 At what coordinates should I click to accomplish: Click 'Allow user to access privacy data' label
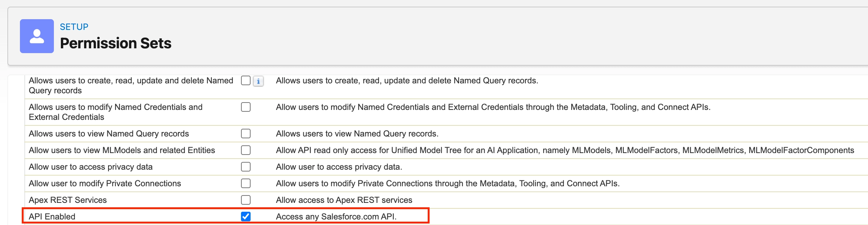coord(91,167)
